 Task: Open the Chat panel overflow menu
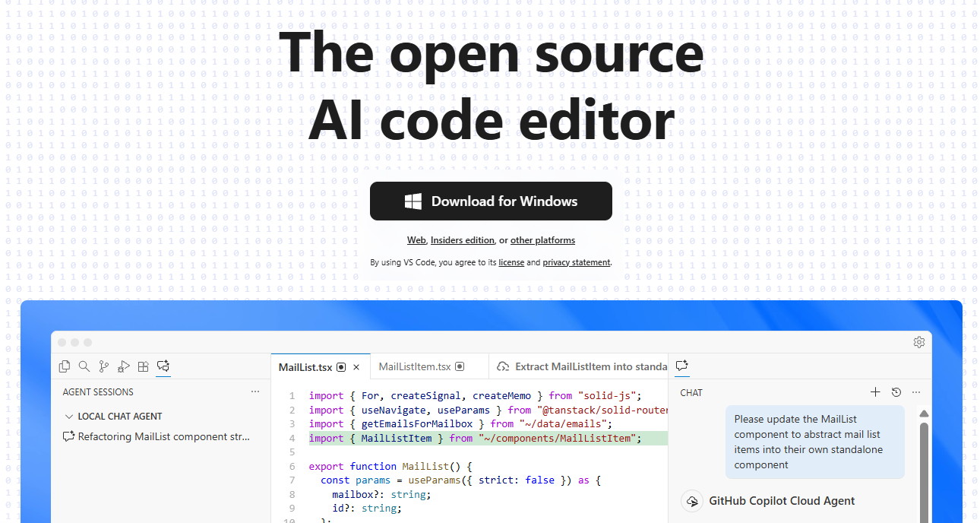click(915, 392)
